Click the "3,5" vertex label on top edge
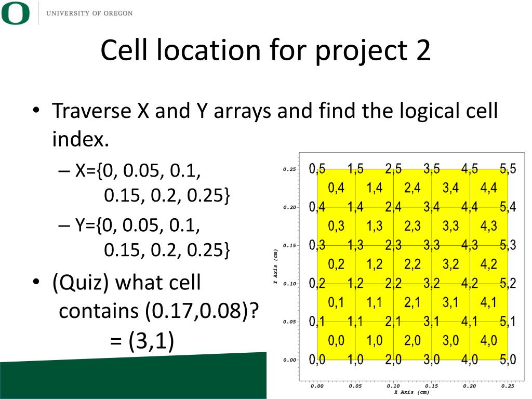 [x=432, y=169]
